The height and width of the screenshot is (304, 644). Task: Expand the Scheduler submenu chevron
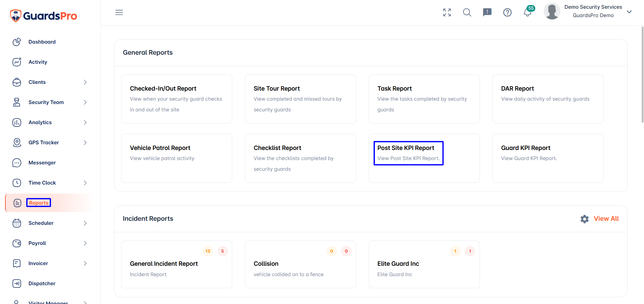[85, 223]
